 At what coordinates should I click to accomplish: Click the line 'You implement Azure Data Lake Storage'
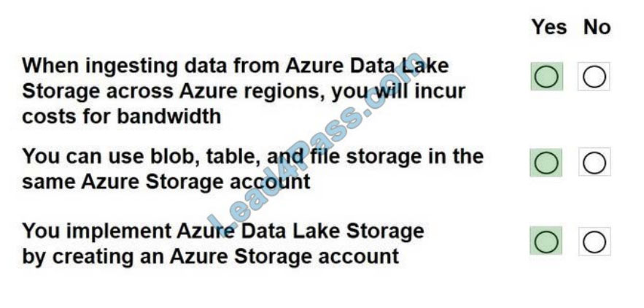222,231
